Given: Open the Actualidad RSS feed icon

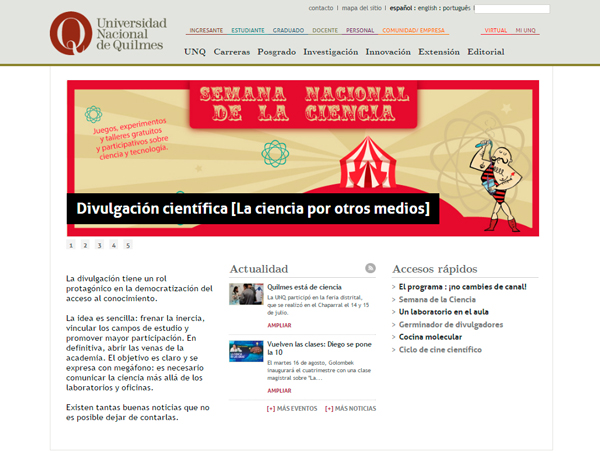Looking at the screenshot, I should pos(370,268).
